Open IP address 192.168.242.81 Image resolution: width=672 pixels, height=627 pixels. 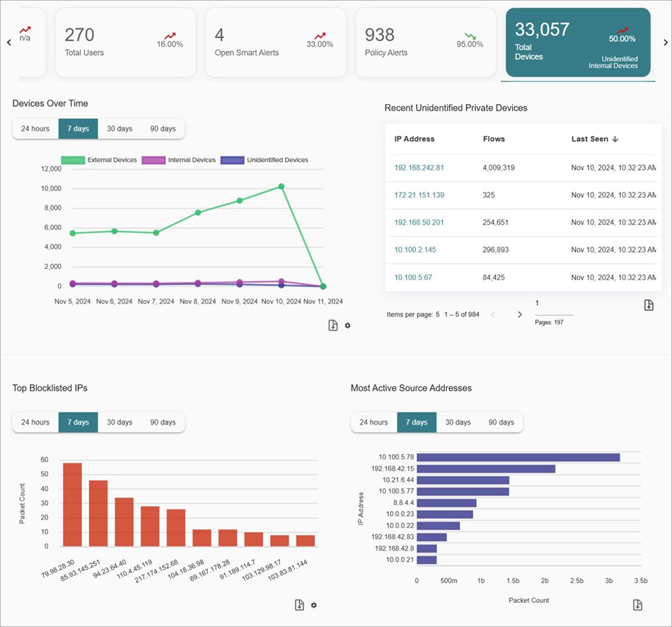(419, 168)
